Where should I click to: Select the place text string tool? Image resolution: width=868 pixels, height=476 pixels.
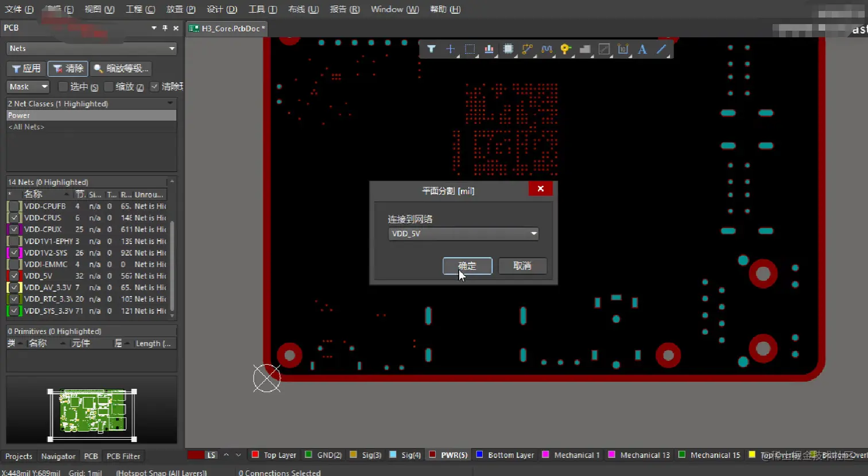point(642,49)
